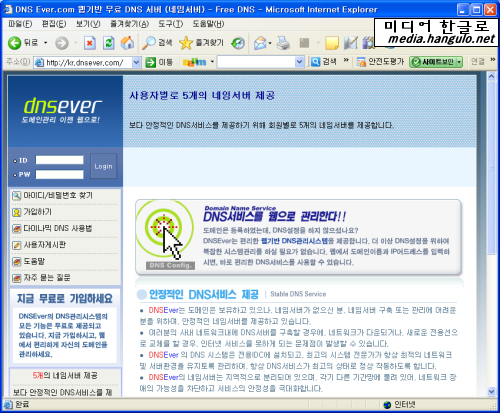The width and height of the screenshot is (500, 413).
Task: Expand the toolbar overflow chevron after search
Action: pyautogui.click(x=346, y=60)
